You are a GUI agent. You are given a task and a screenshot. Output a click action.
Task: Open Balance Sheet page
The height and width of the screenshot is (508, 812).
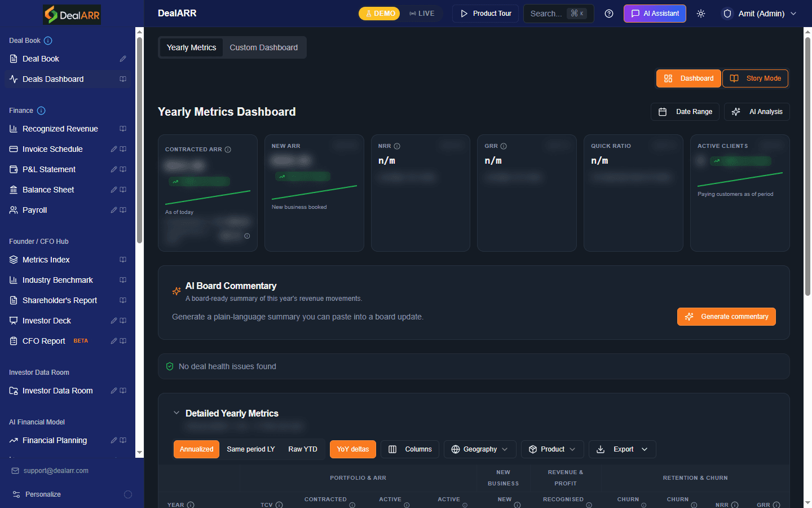tap(48, 190)
